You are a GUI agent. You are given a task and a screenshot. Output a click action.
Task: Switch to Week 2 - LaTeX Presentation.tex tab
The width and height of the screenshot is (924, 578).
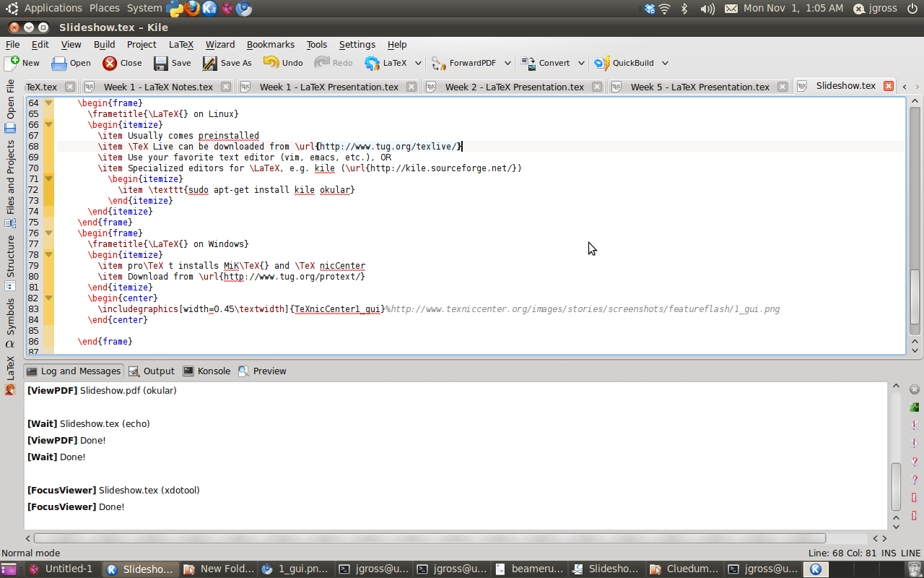pyautogui.click(x=514, y=87)
